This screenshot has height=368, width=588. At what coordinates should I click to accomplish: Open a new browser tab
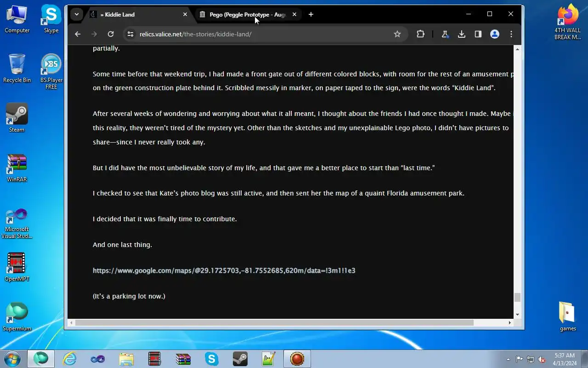point(311,15)
